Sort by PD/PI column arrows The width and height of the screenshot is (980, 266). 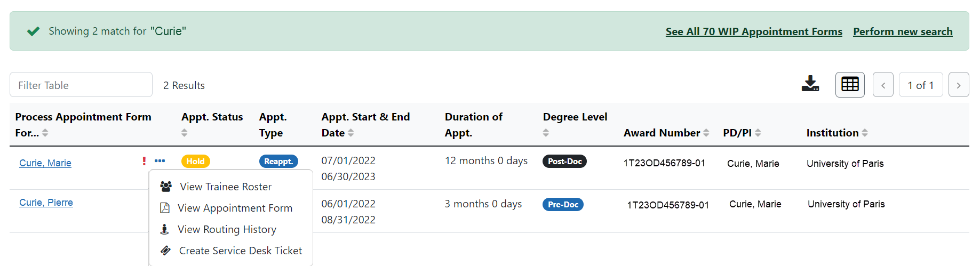[x=758, y=133]
